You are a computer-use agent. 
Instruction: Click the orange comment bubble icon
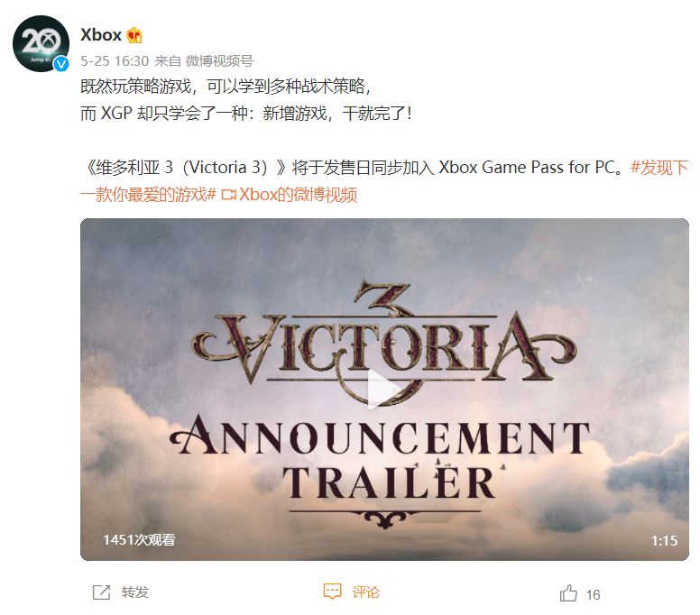pos(332,592)
